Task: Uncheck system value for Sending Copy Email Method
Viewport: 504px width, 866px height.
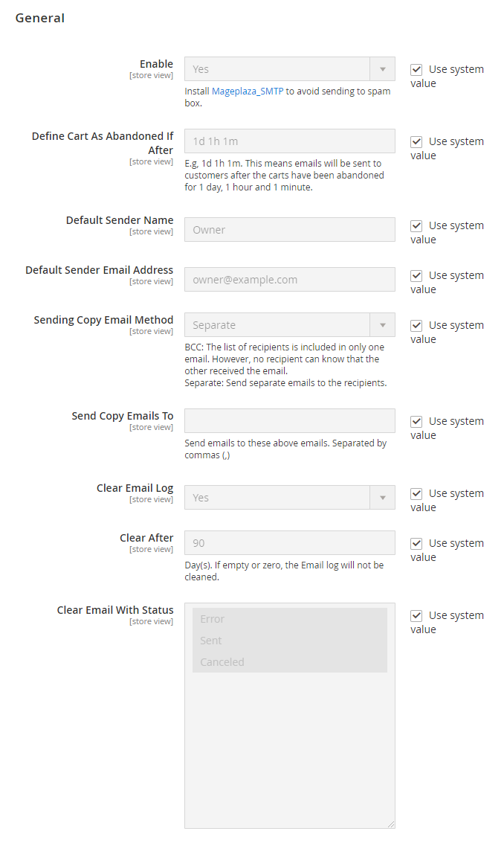Action: (x=416, y=325)
